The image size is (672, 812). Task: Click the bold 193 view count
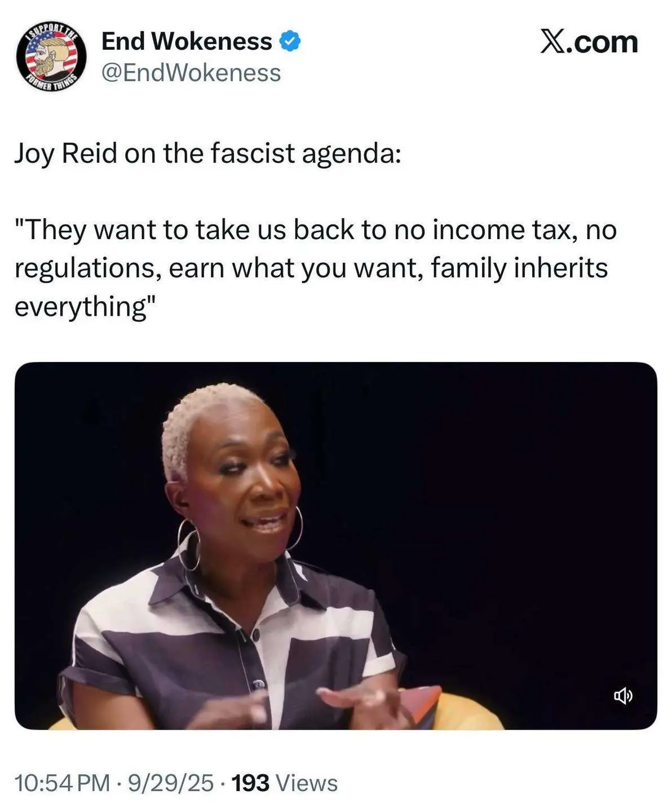(250, 783)
